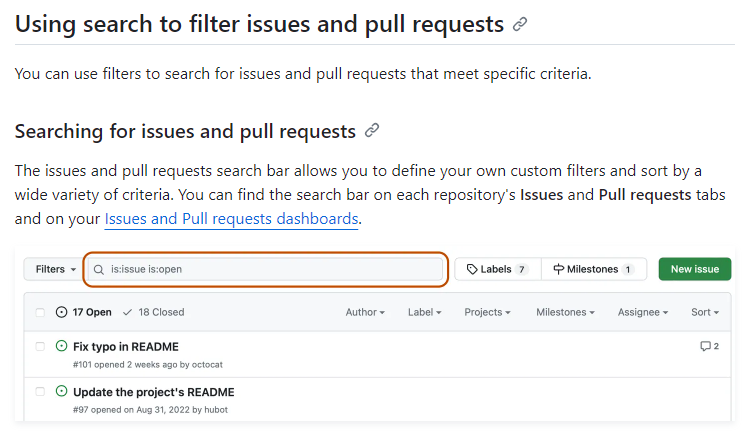Expand the Assignee filter dropdown
750x440 pixels.
point(643,312)
